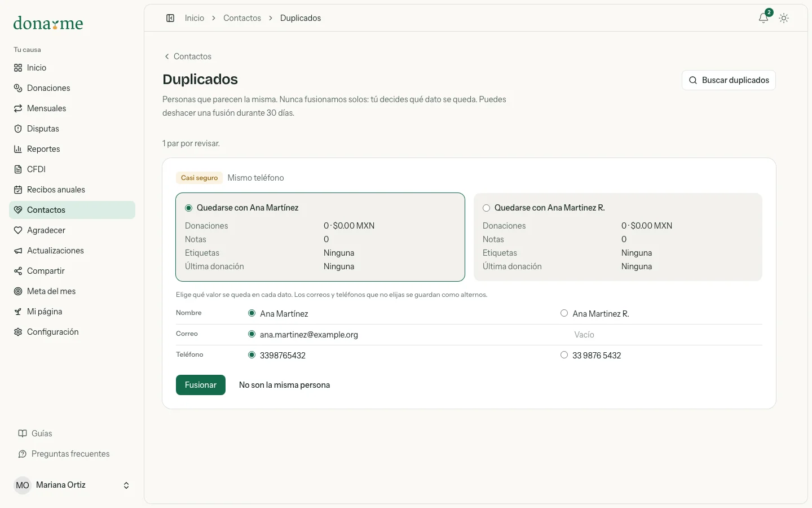Choose name Ana Martínez radio

click(x=251, y=313)
